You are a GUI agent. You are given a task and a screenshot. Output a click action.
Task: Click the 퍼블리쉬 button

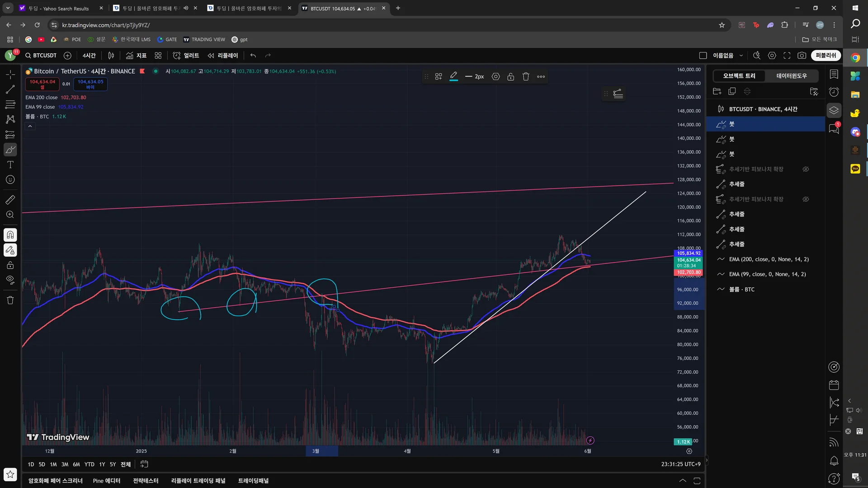point(826,56)
